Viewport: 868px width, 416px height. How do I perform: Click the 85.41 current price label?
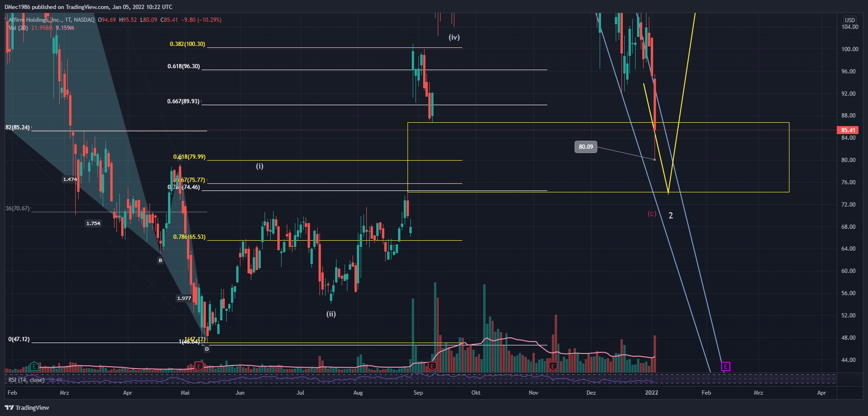point(848,130)
